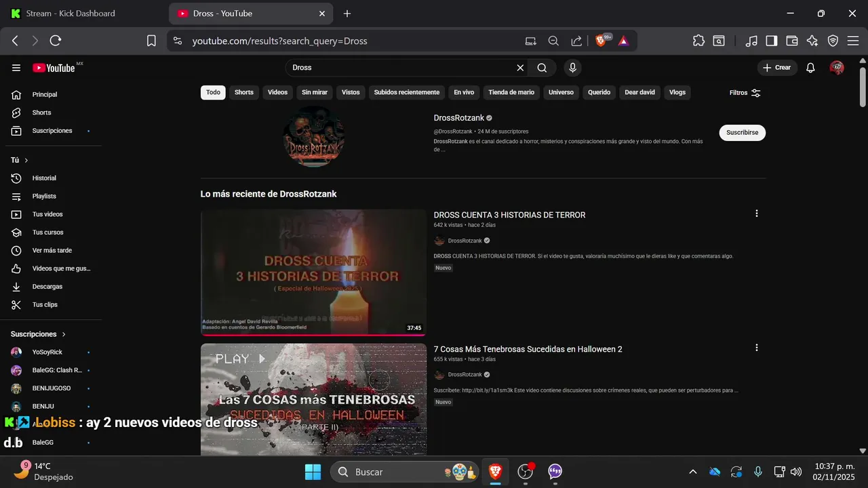Click the magnifier search button
The width and height of the screenshot is (868, 488).
(x=542, y=68)
